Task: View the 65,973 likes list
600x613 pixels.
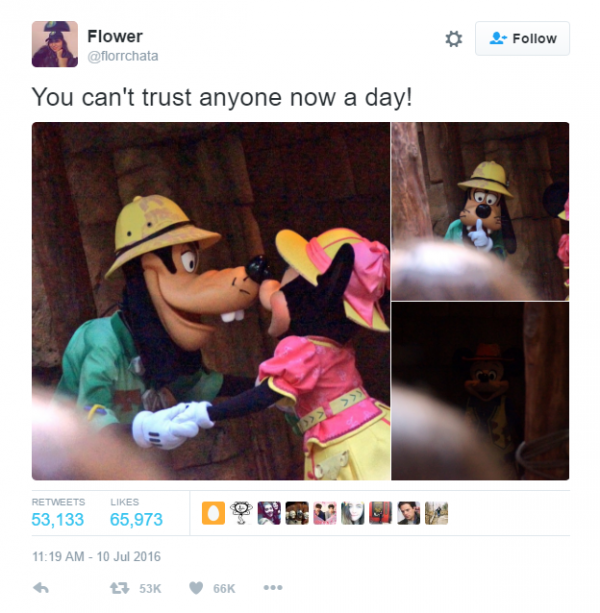Action: coord(136,519)
